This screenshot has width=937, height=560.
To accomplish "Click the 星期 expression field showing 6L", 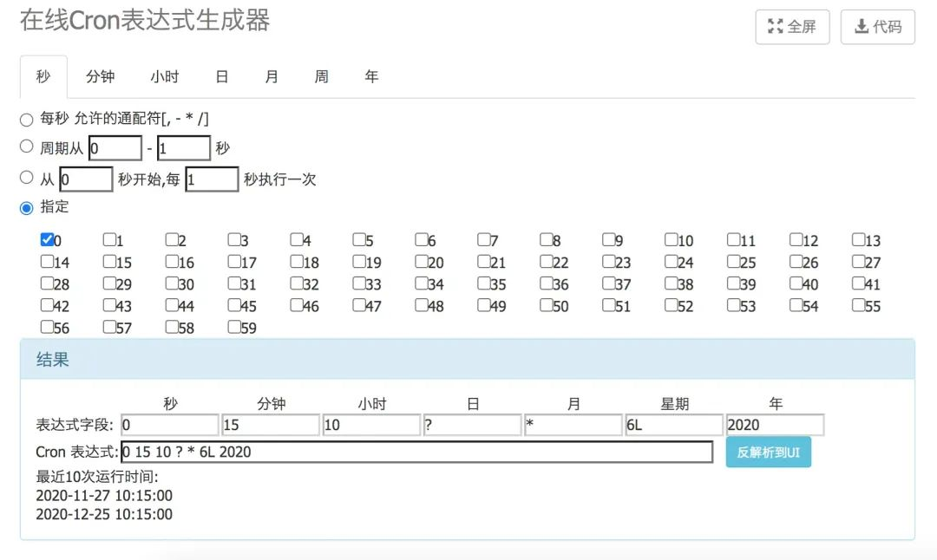I will click(674, 425).
